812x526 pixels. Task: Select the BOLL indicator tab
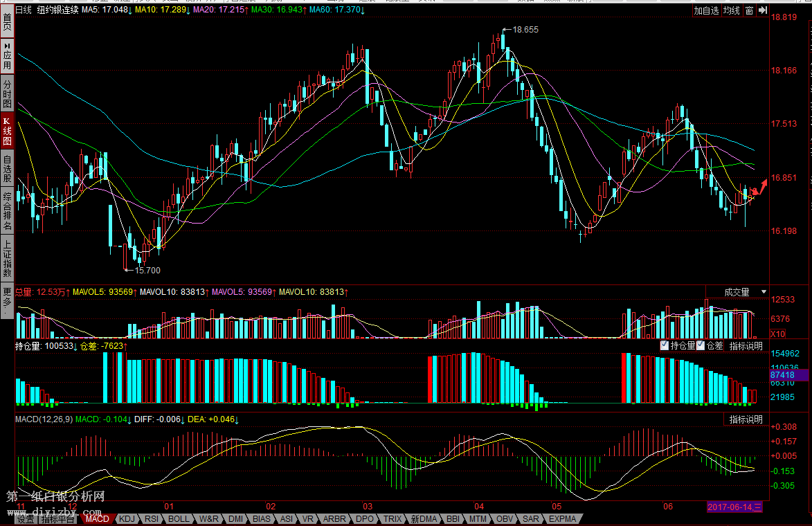click(x=179, y=518)
